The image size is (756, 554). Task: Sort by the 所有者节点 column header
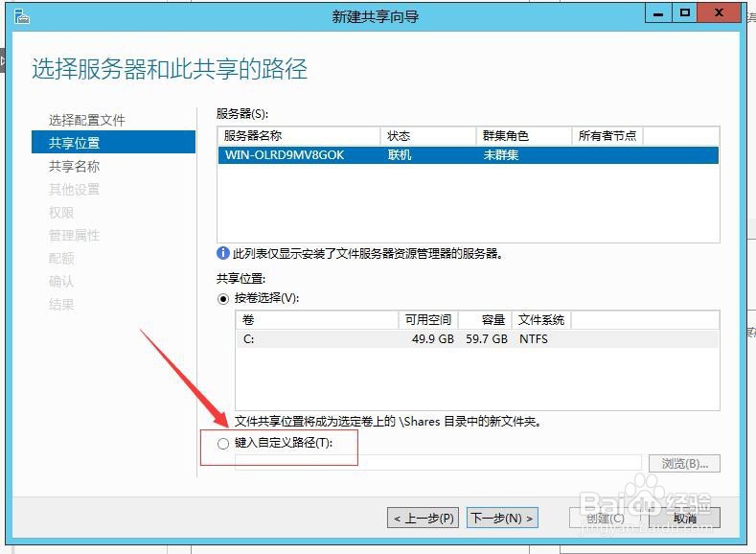[x=607, y=136]
